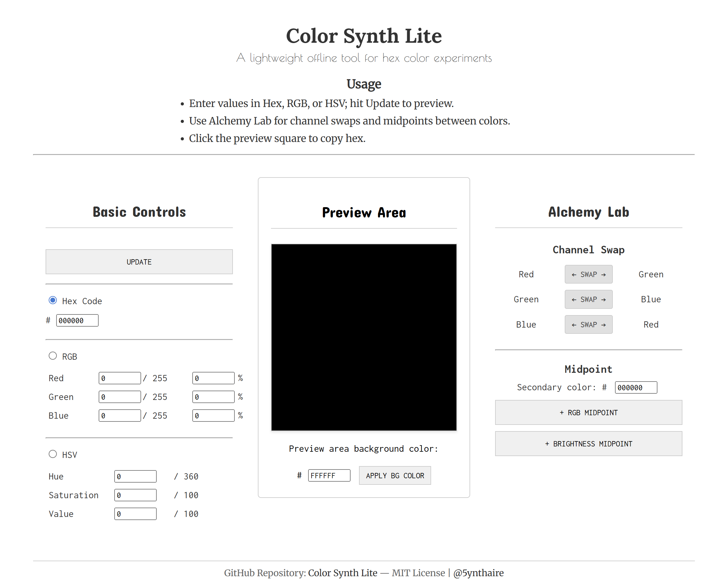Swap Blue and Red channels
This screenshot has height=584, width=728.
(x=588, y=324)
